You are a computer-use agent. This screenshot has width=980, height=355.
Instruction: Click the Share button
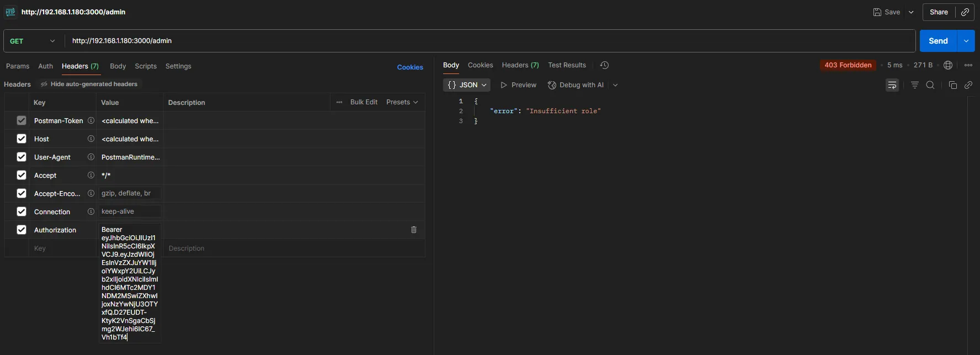coord(939,12)
